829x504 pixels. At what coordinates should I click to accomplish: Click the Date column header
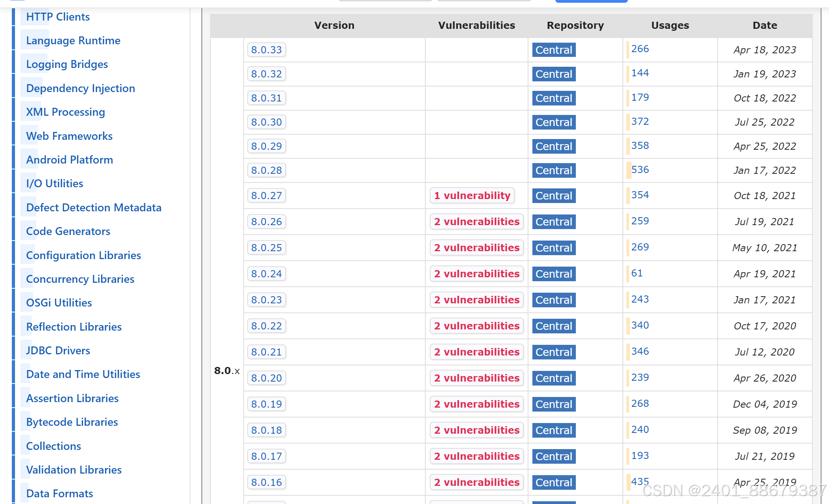765,25
